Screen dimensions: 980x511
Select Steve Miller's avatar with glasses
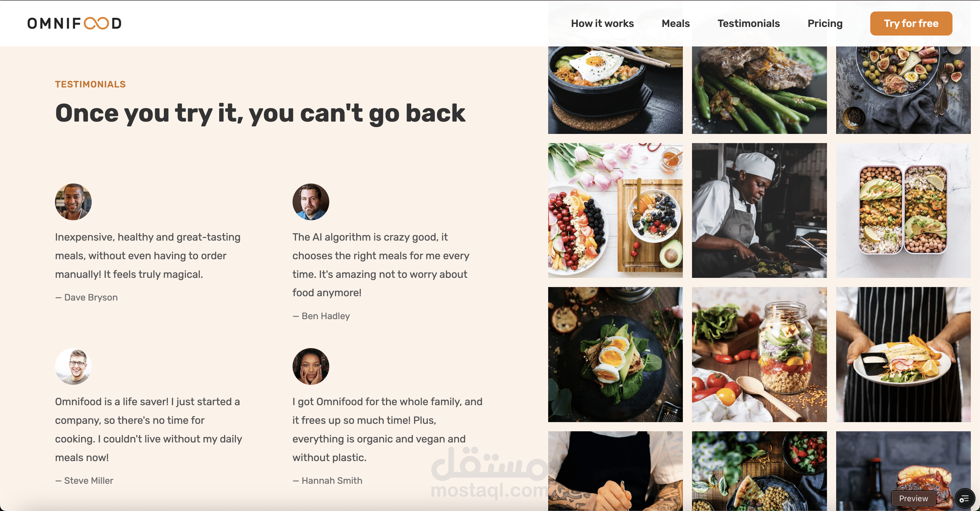coord(73,366)
